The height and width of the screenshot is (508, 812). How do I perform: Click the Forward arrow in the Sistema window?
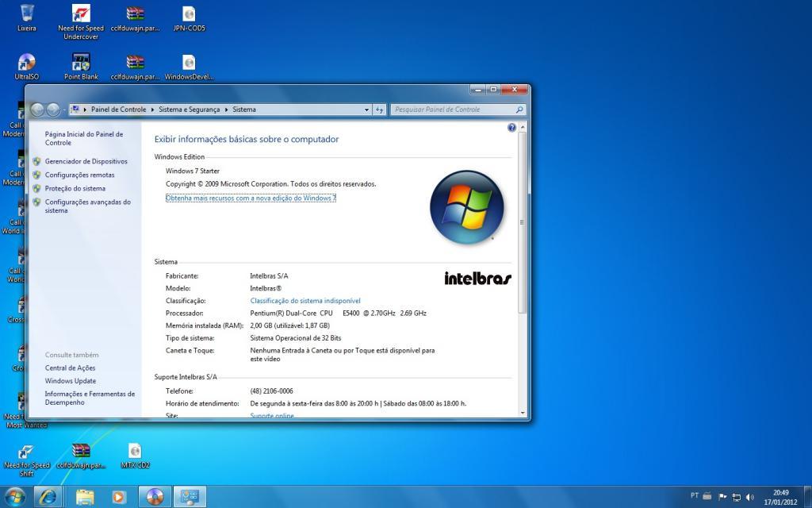(x=53, y=110)
